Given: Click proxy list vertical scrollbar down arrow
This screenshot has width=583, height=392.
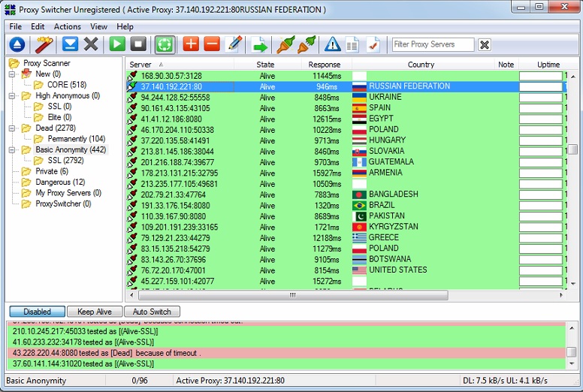Looking at the screenshot, I should point(573,284).
